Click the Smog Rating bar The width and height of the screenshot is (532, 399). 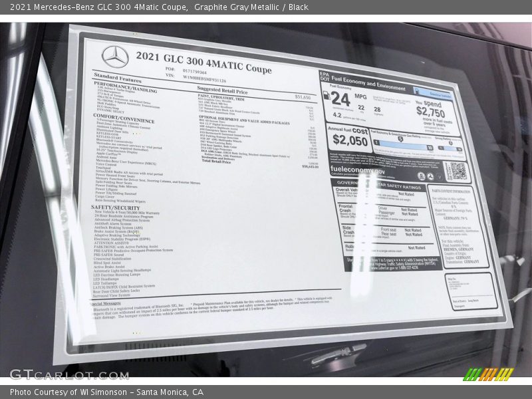coord(450,148)
